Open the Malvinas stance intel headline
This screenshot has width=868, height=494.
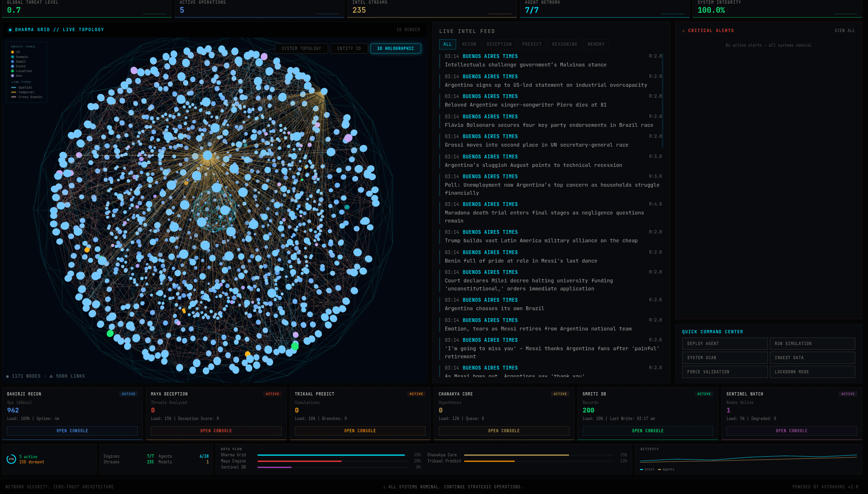click(526, 65)
